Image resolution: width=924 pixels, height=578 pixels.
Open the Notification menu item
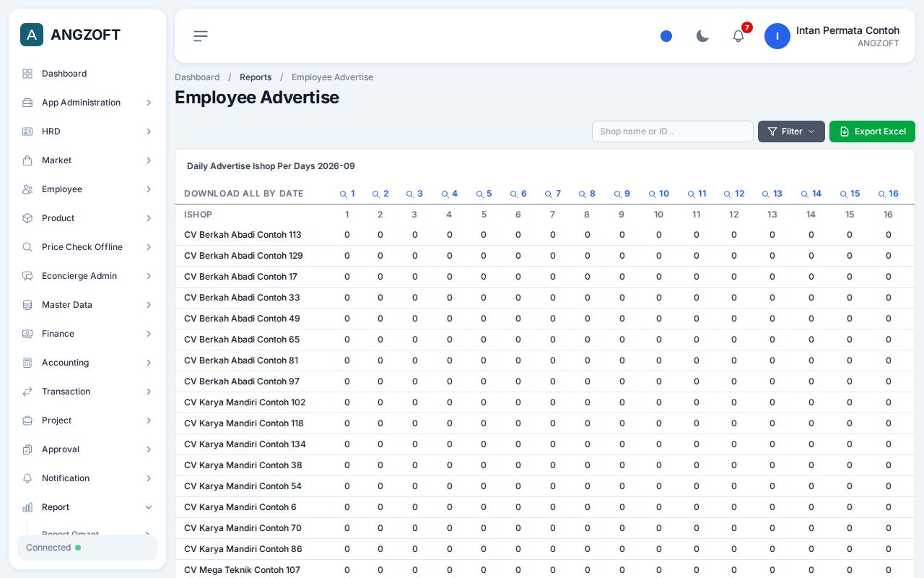tap(87, 478)
